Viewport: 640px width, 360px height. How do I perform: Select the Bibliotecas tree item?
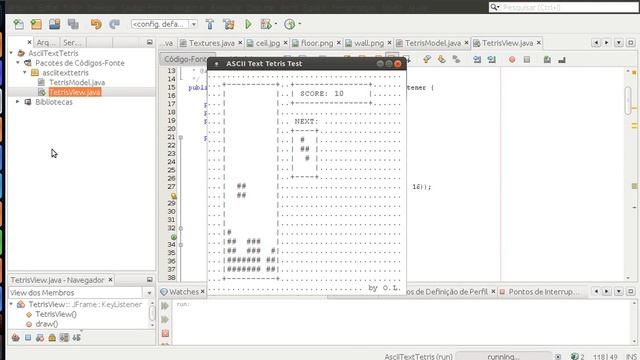tap(54, 102)
